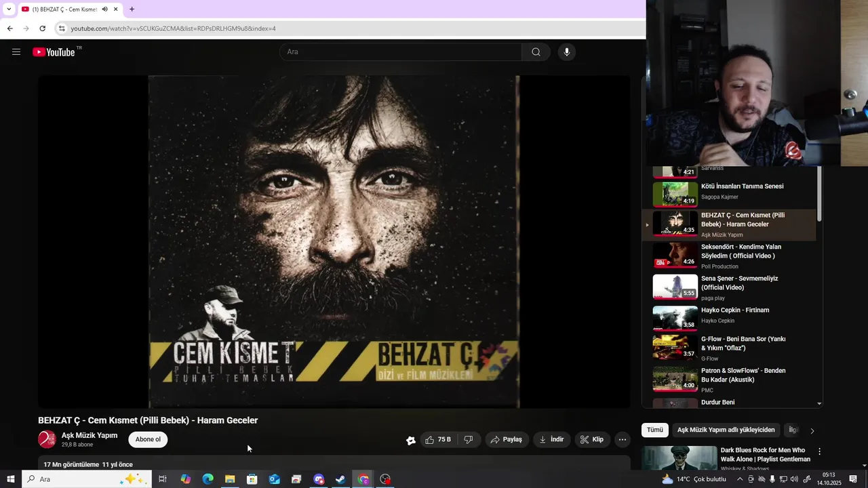Select current playlist item BEHZAT Ç Haram Geceler
Image resolution: width=868 pixels, height=488 pixels.
tap(729, 224)
